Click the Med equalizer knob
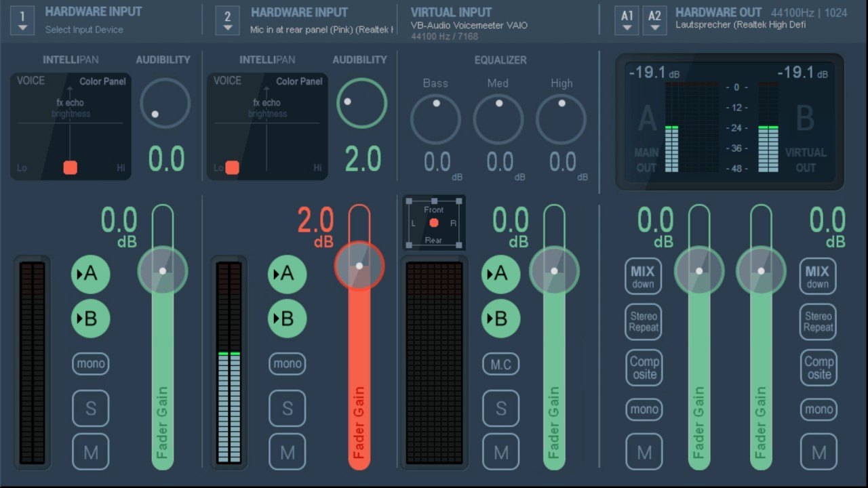 pos(498,119)
